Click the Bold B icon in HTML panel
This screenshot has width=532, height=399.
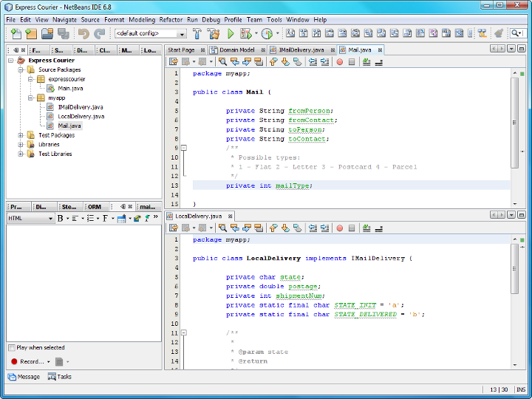[x=61, y=218]
